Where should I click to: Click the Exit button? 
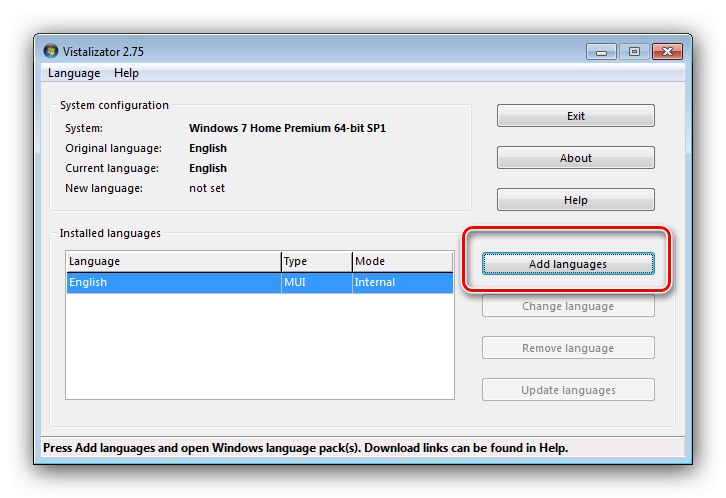click(x=576, y=116)
